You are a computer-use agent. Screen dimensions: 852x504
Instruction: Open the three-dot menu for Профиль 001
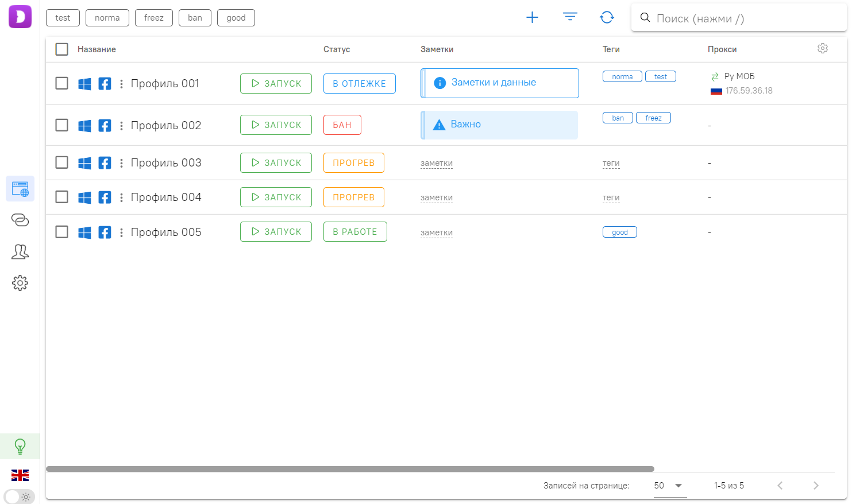click(x=121, y=84)
